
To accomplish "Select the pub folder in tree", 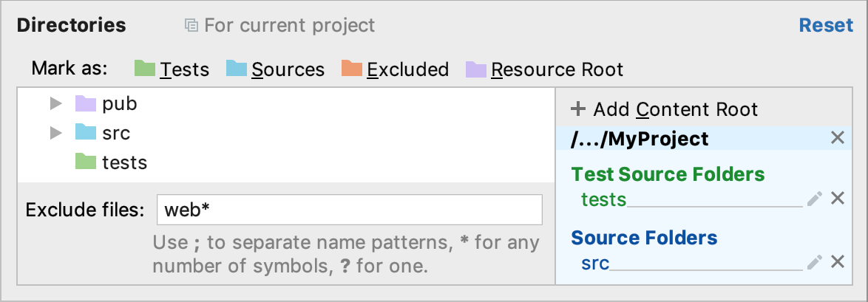I will coord(120,104).
